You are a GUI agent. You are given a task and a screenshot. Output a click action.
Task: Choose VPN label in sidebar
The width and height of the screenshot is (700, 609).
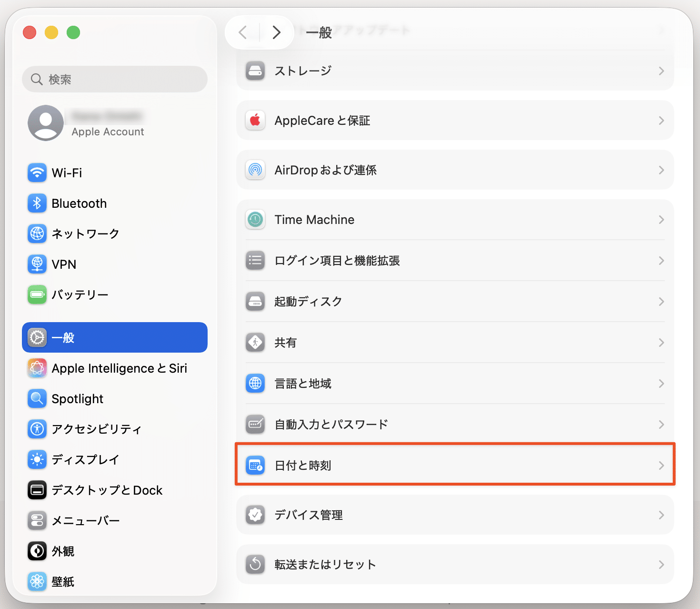click(x=64, y=264)
